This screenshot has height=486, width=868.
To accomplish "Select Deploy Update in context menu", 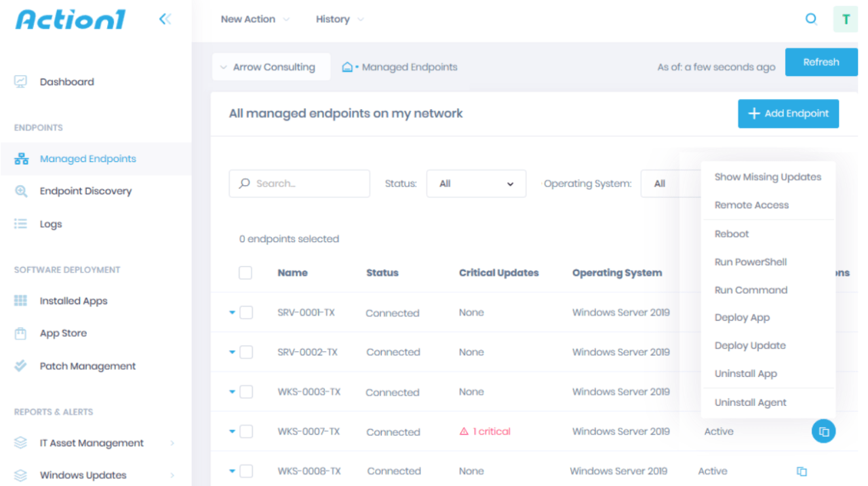I will tap(750, 346).
